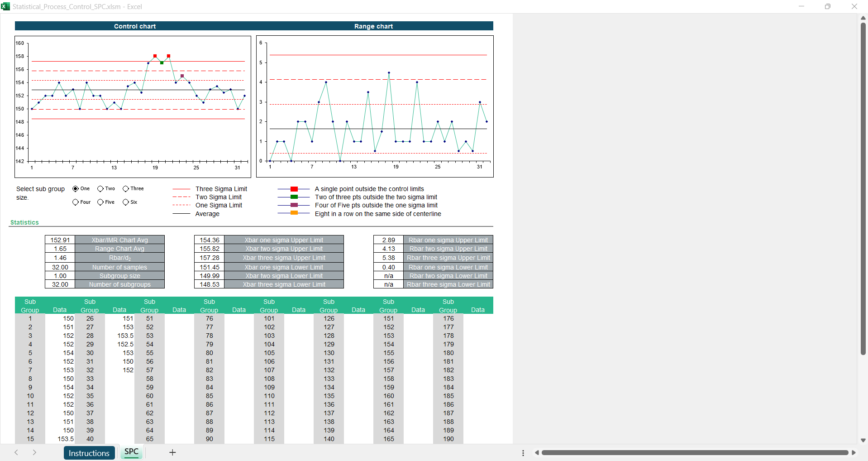Open the Instructions sheet tab
The height and width of the screenshot is (461, 868).
(x=89, y=453)
